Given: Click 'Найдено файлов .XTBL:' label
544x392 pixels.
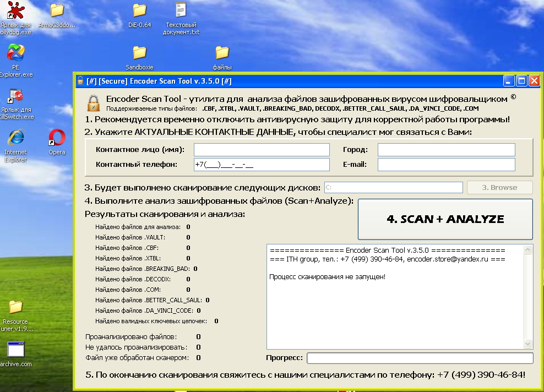Looking at the screenshot, I should click(x=128, y=258).
